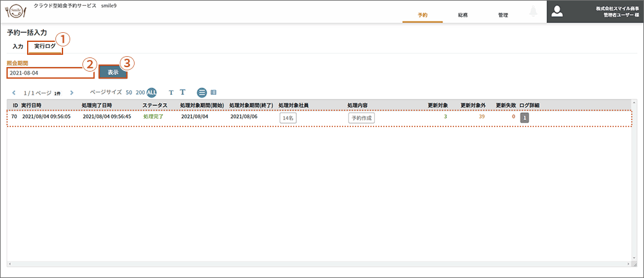Open the 管理 menu tab
This screenshot has width=644, height=278.
point(503,15)
